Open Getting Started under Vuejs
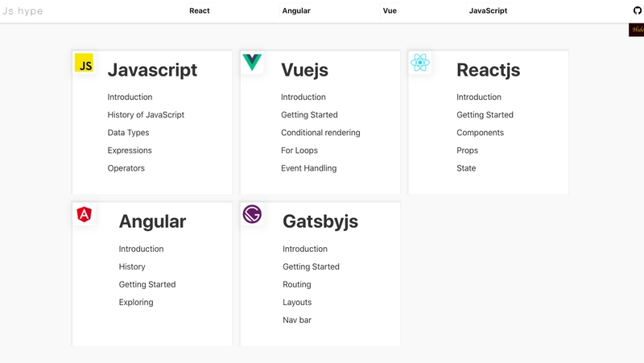This screenshot has width=644, height=363. [309, 115]
